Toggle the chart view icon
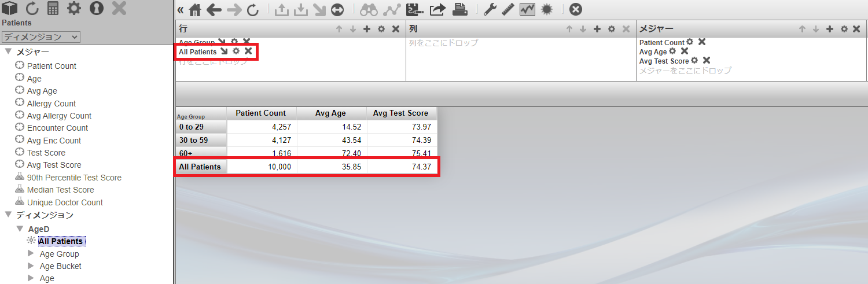Image resolution: width=868 pixels, height=284 pixels. [527, 10]
